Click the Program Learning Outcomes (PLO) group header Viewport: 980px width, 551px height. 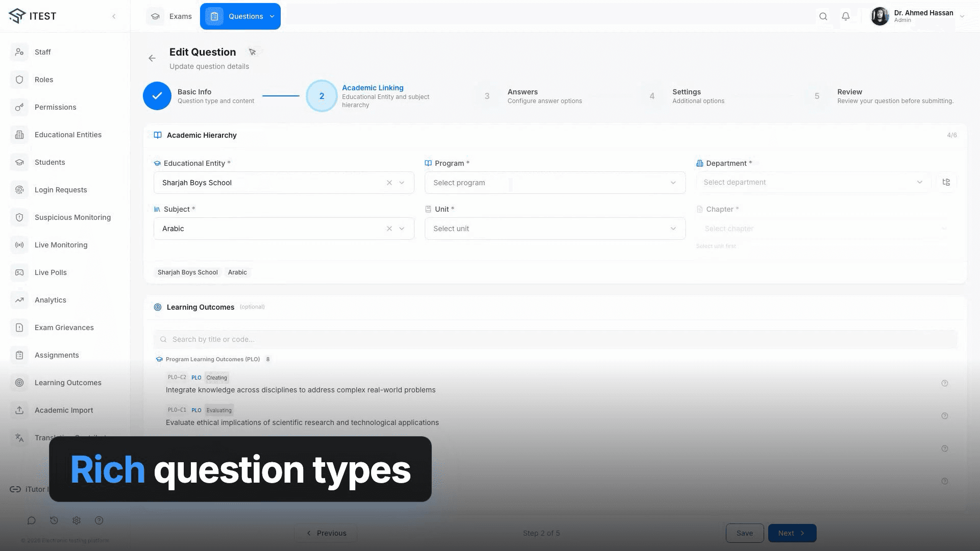tap(213, 359)
